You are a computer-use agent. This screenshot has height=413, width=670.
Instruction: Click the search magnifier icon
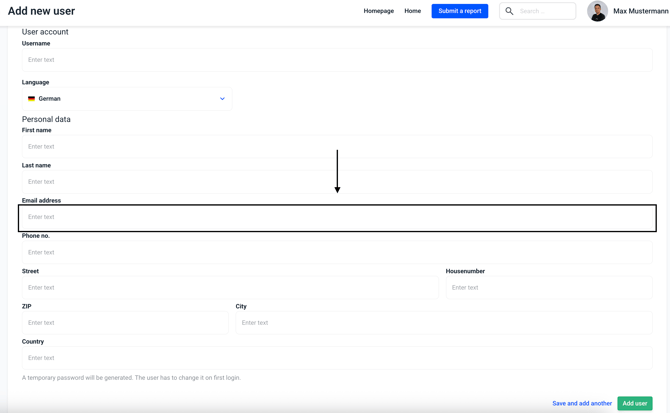pyautogui.click(x=509, y=11)
